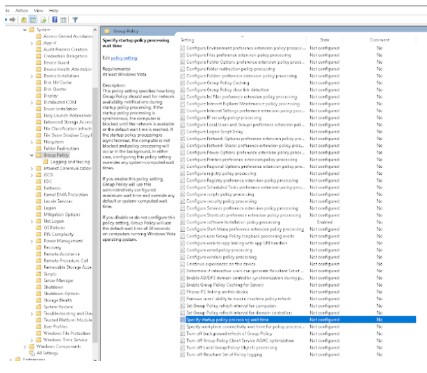Sort by the Comment column header
Screen dimensions: 427x373
click(379, 40)
